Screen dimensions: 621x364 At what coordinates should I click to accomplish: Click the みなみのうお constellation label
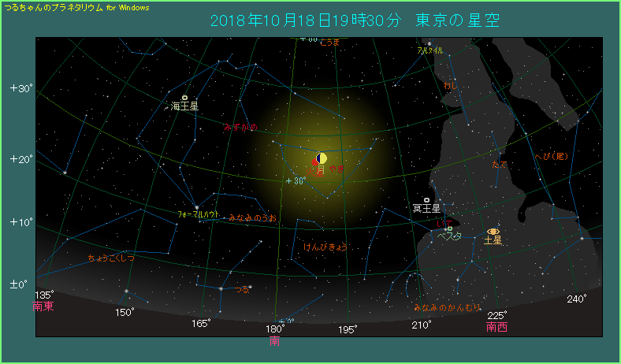(x=252, y=217)
